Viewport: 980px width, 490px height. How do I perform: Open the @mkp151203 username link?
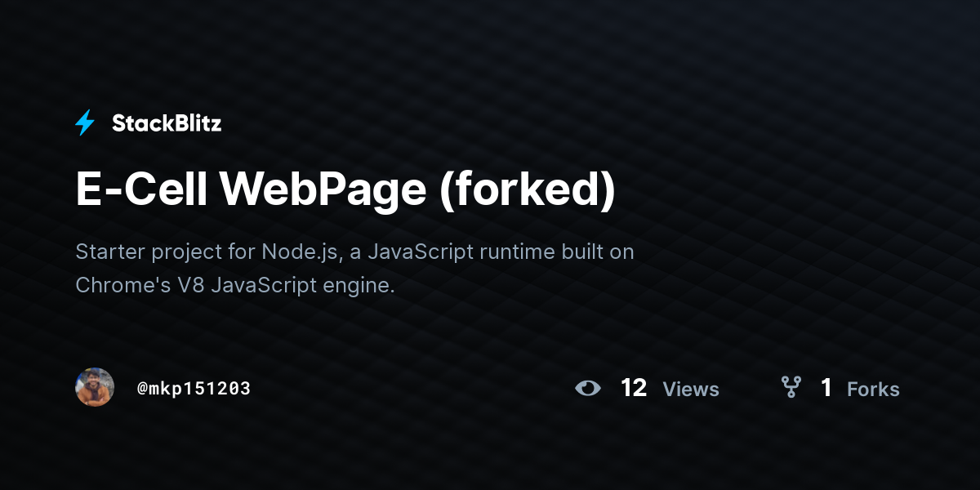(x=194, y=389)
